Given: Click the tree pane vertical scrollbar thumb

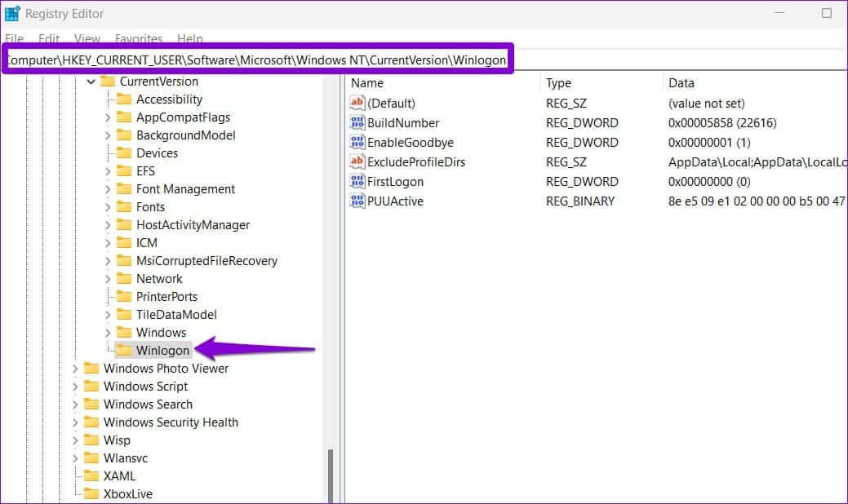Looking at the screenshot, I should 330,475.
